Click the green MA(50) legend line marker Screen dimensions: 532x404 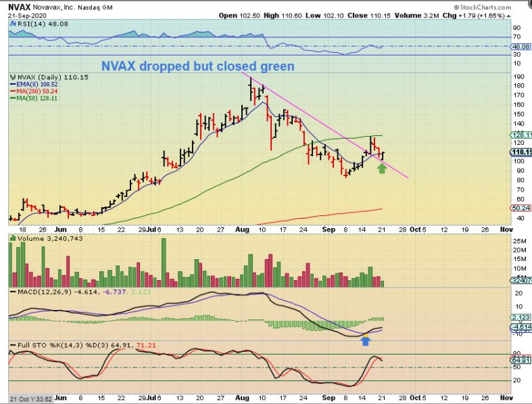coord(13,99)
